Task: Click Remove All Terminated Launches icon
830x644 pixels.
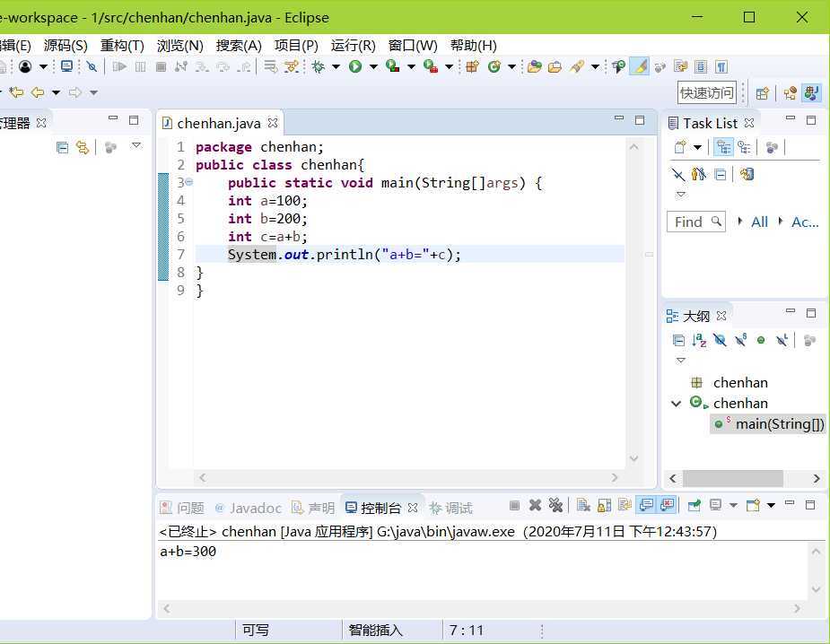Action: tap(555, 505)
